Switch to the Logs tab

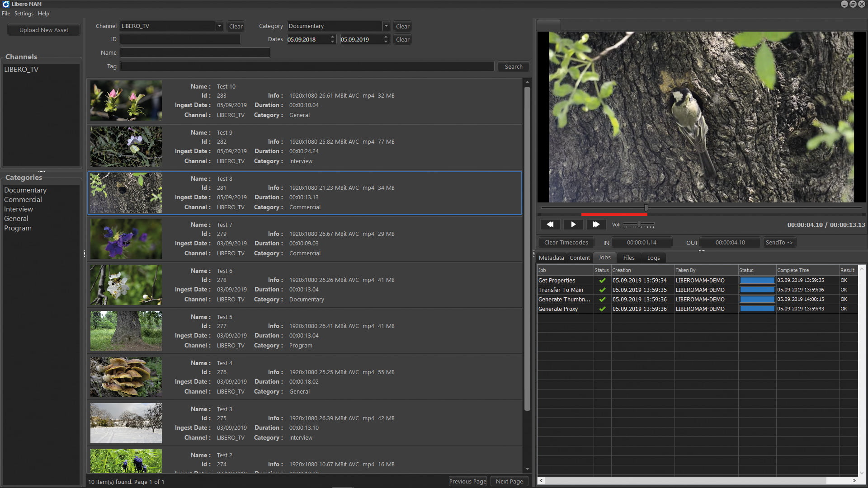tap(653, 258)
